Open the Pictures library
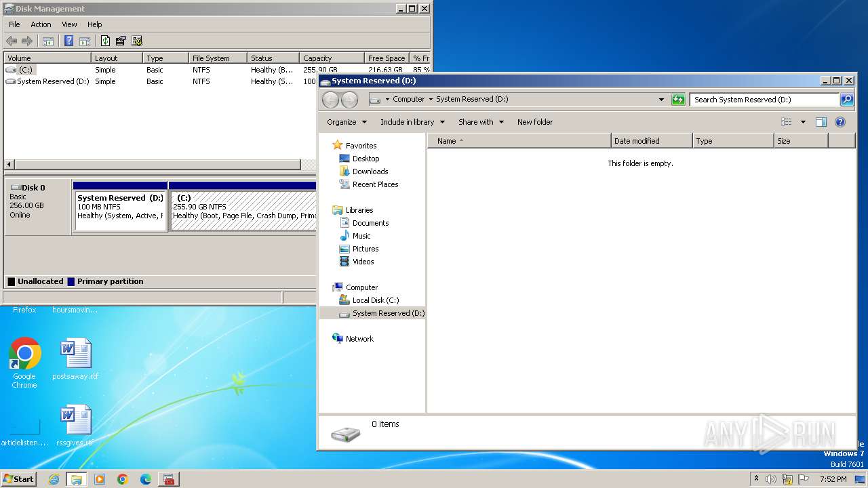This screenshot has height=488, width=868. (366, 249)
